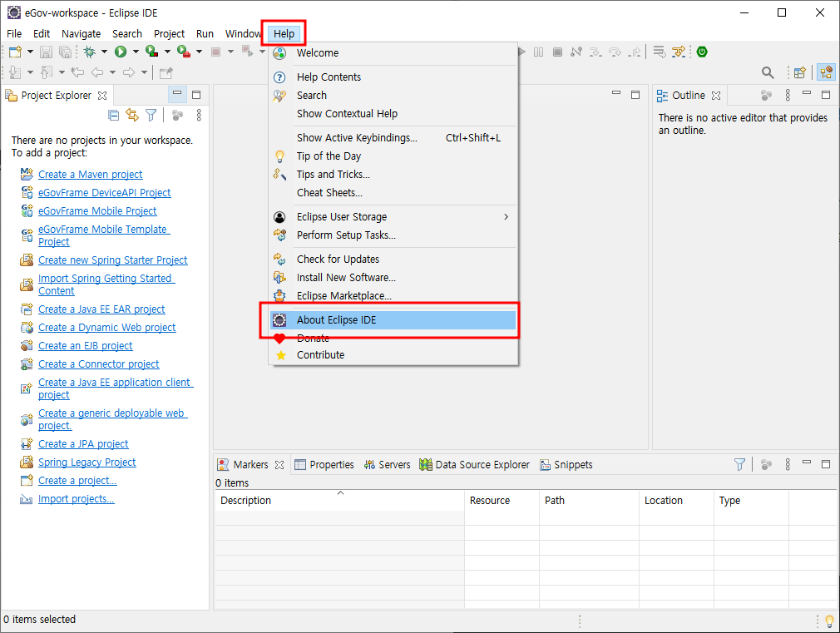
Task: Toggle the Java EE perspective button
Action: 826,72
